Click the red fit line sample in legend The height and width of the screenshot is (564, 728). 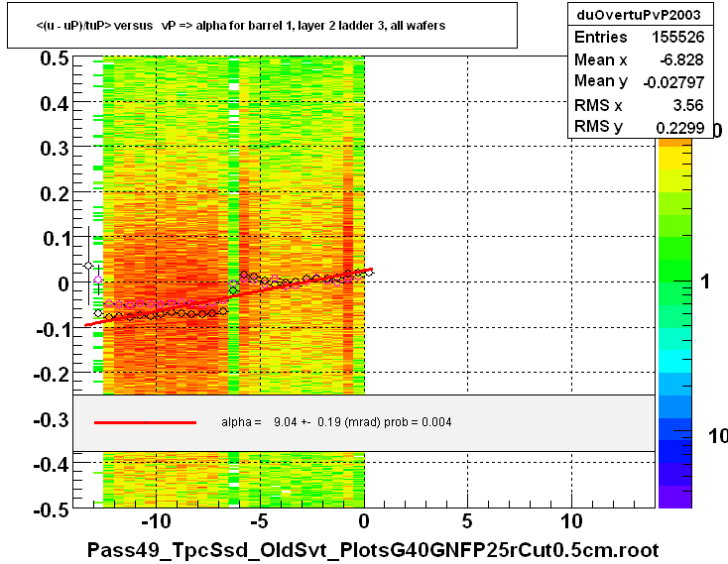146,422
